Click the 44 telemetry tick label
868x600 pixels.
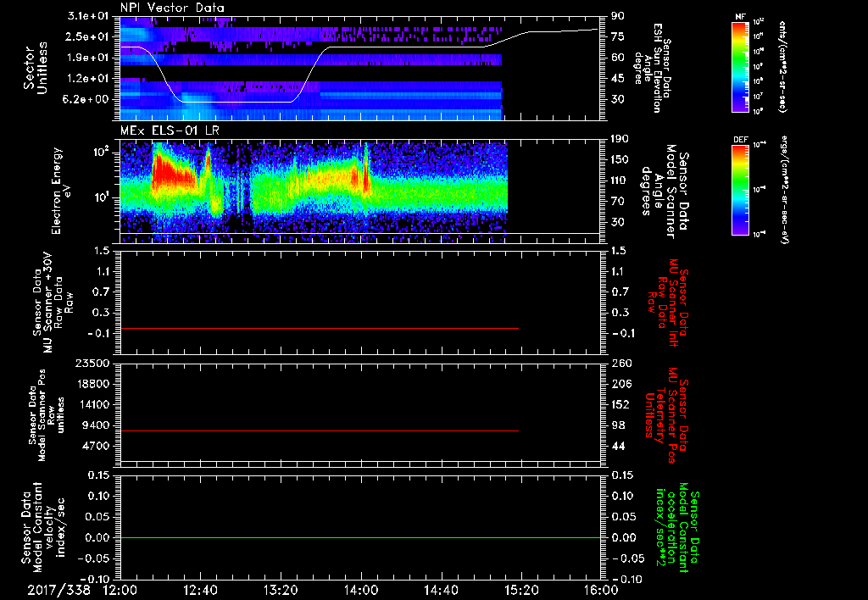pyautogui.click(x=618, y=446)
